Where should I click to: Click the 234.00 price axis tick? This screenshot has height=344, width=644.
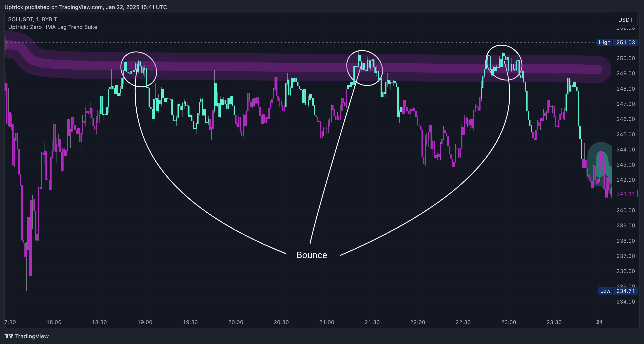tap(625, 302)
